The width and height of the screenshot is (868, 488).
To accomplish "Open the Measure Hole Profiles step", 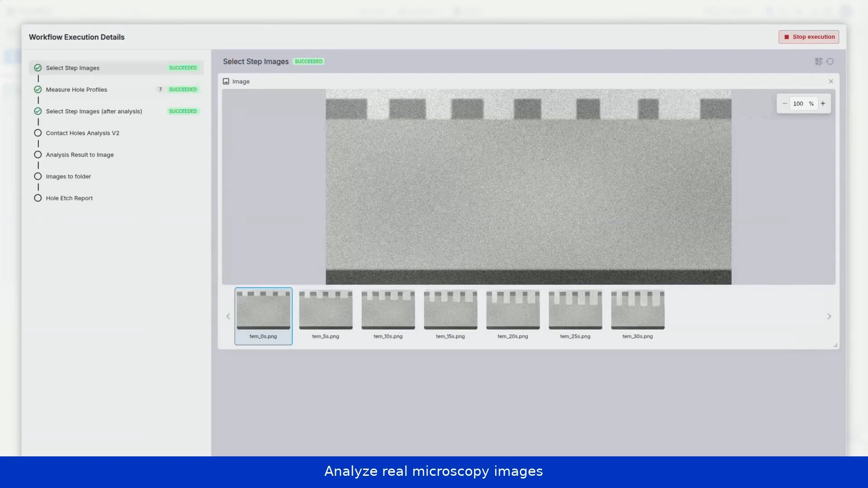I will point(116,89).
